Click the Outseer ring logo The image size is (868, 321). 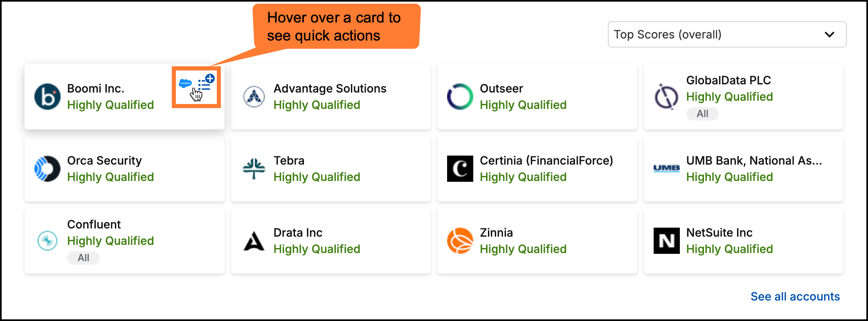point(460,97)
